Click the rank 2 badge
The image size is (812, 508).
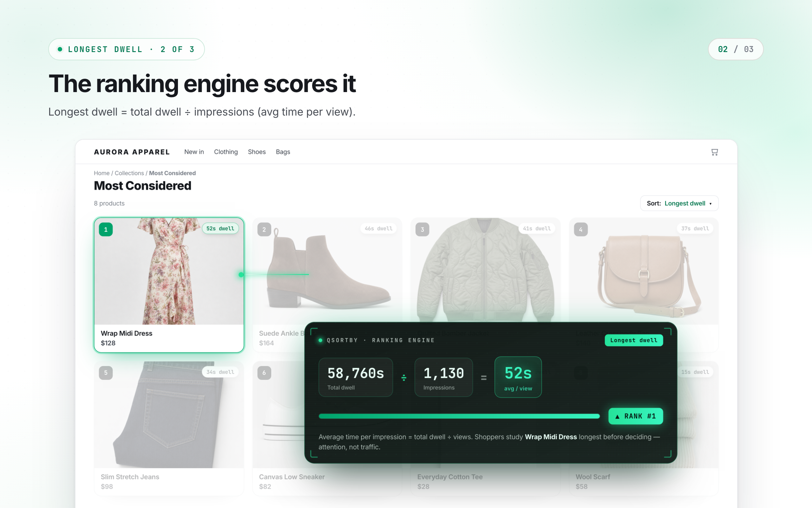point(264,230)
